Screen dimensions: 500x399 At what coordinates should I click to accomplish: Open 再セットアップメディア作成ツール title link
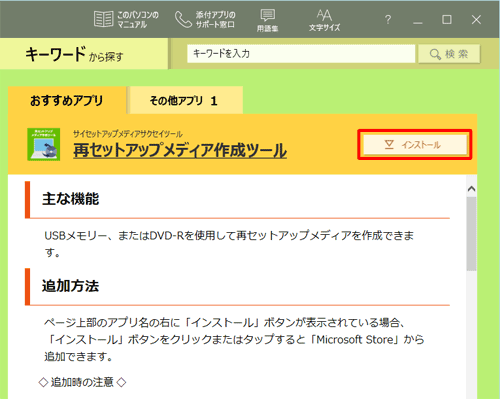[x=180, y=150]
